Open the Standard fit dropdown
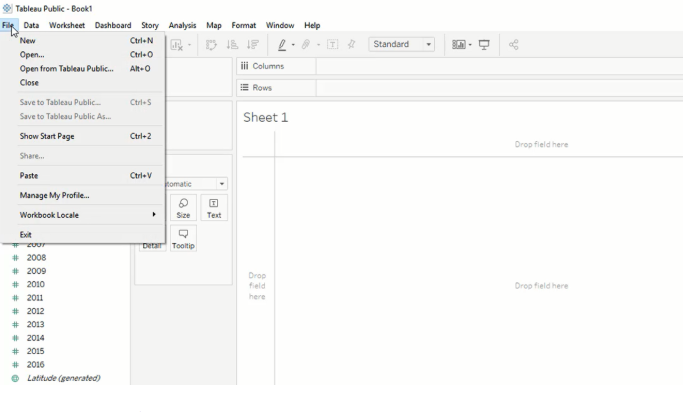The image size is (685, 412). [x=401, y=44]
